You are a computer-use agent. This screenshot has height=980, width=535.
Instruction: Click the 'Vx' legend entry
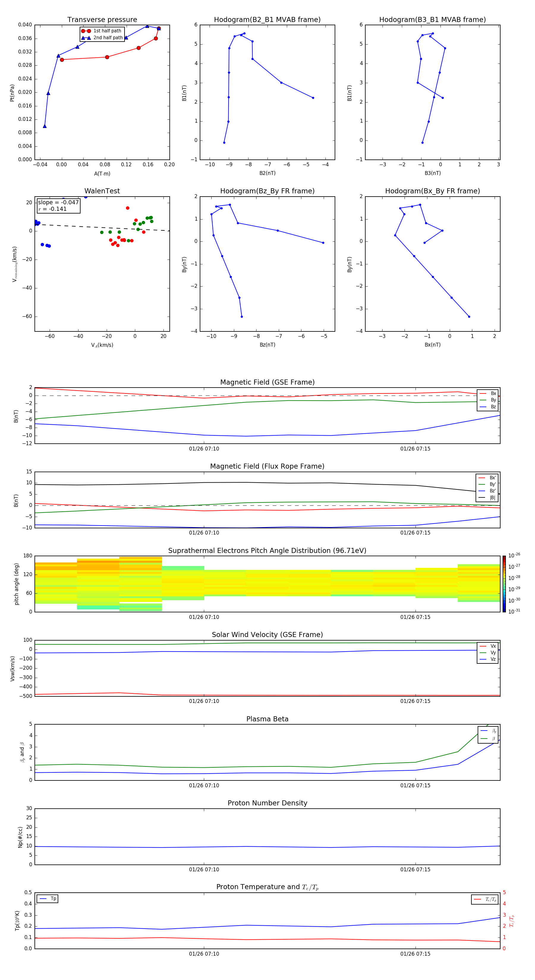[488, 646]
